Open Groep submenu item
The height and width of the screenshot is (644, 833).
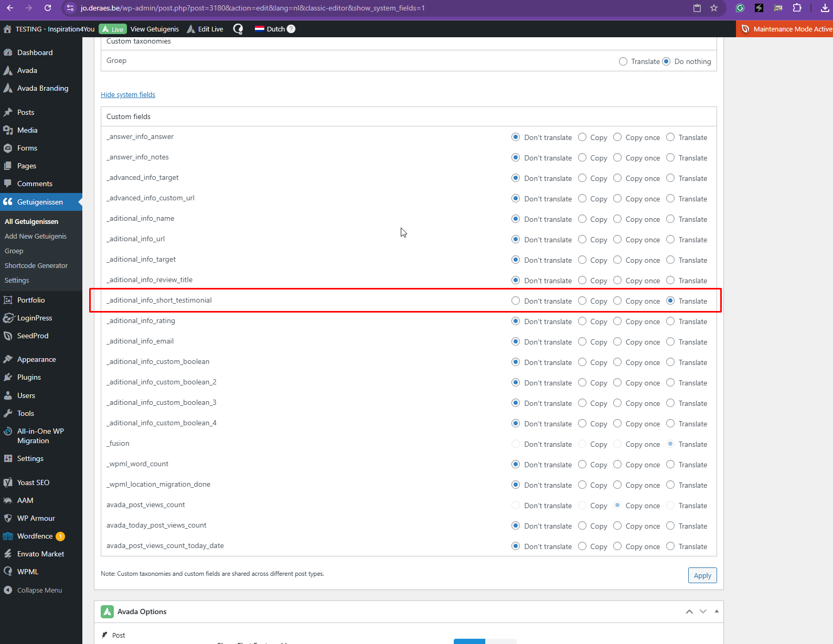pyautogui.click(x=14, y=251)
